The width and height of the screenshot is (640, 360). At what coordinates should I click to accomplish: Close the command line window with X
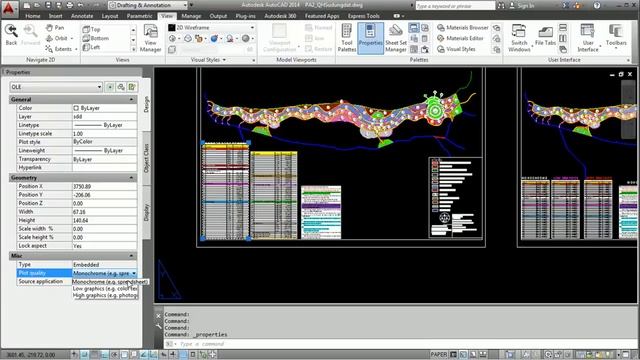[159, 316]
